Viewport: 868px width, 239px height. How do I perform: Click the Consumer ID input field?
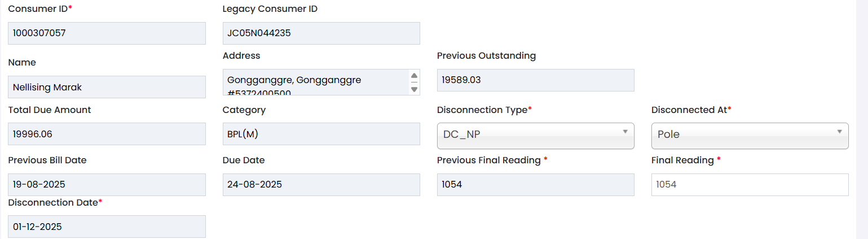point(107,33)
